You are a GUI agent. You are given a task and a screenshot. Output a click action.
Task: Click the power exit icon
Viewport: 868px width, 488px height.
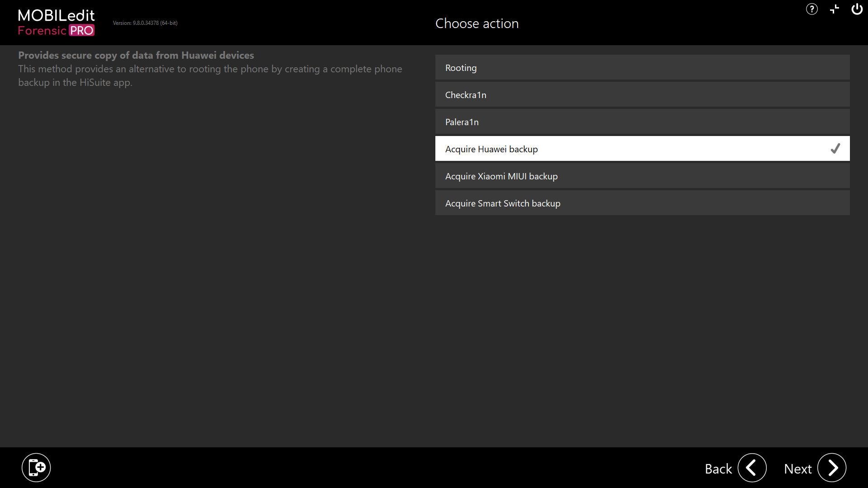tap(857, 9)
